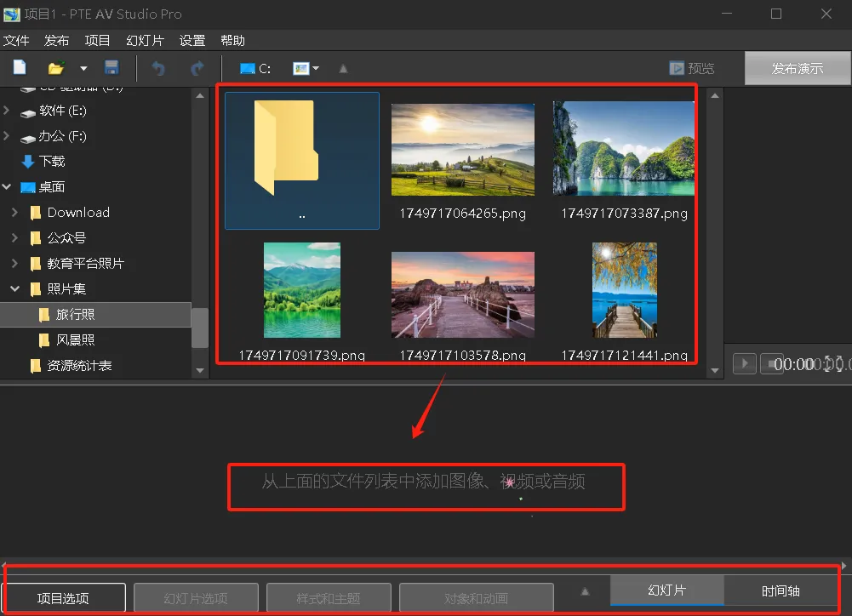Open the recent projects dropdown arrow
852x616 pixels.
click(x=83, y=68)
